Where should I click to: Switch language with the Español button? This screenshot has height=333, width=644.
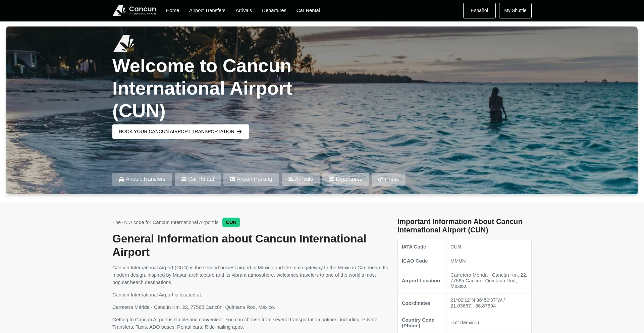pyautogui.click(x=479, y=10)
